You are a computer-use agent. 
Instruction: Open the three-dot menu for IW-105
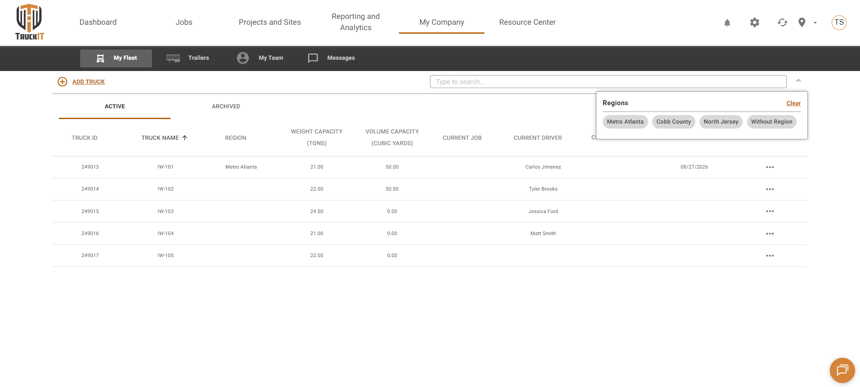coord(770,255)
